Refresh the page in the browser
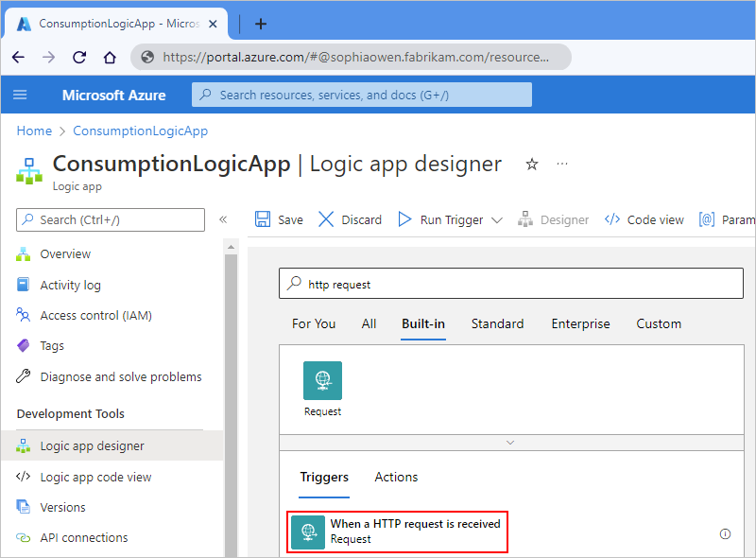 (x=78, y=57)
